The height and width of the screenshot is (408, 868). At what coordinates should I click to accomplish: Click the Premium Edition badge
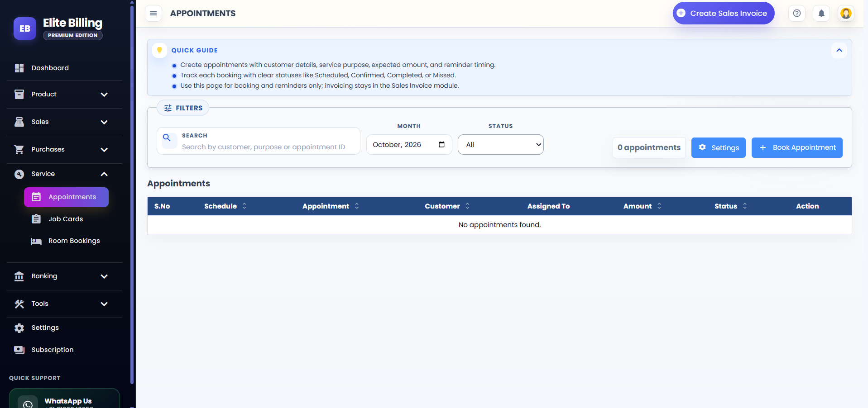point(73,35)
